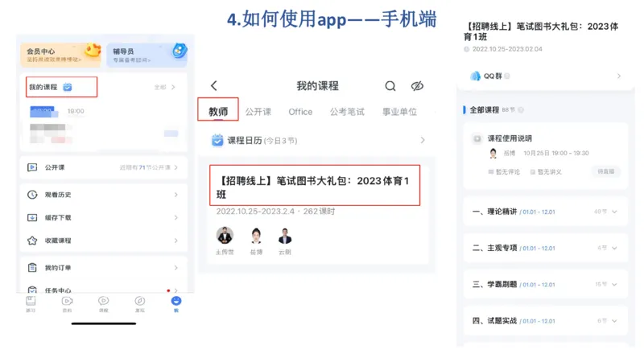Open 观看历史 clock icon
The width and height of the screenshot is (644, 362).
tap(32, 195)
